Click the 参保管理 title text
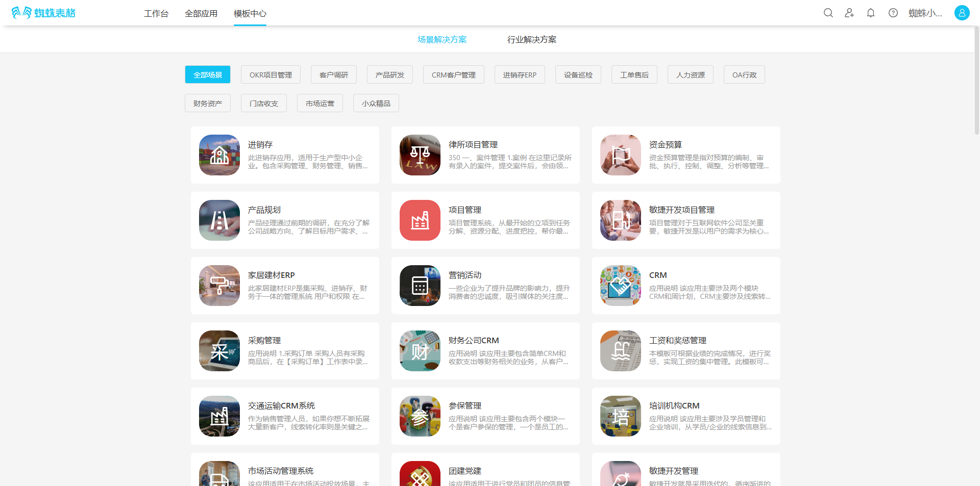980x486 pixels. [x=465, y=406]
